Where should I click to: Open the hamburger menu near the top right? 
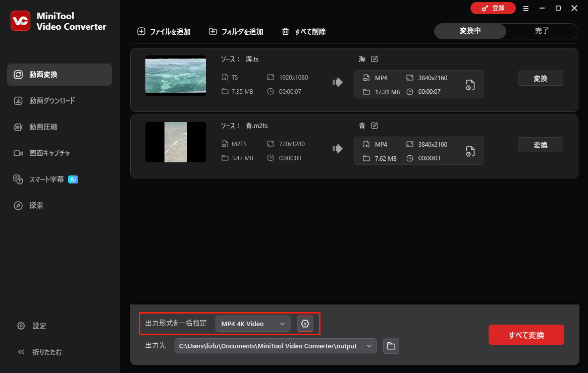(x=525, y=8)
